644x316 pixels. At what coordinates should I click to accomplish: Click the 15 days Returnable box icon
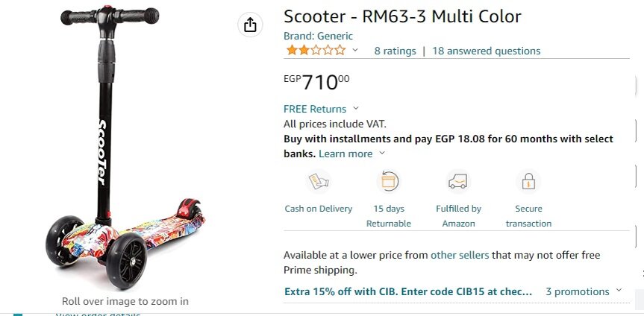389,181
